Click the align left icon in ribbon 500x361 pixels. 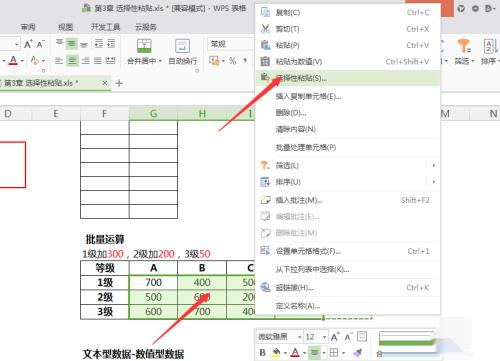(x=59, y=61)
